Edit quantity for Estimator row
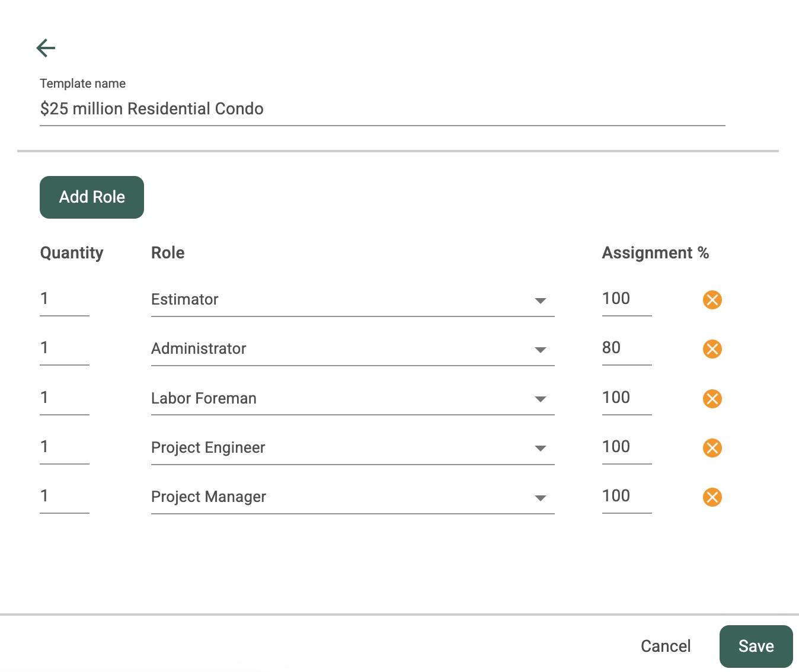 (x=65, y=299)
